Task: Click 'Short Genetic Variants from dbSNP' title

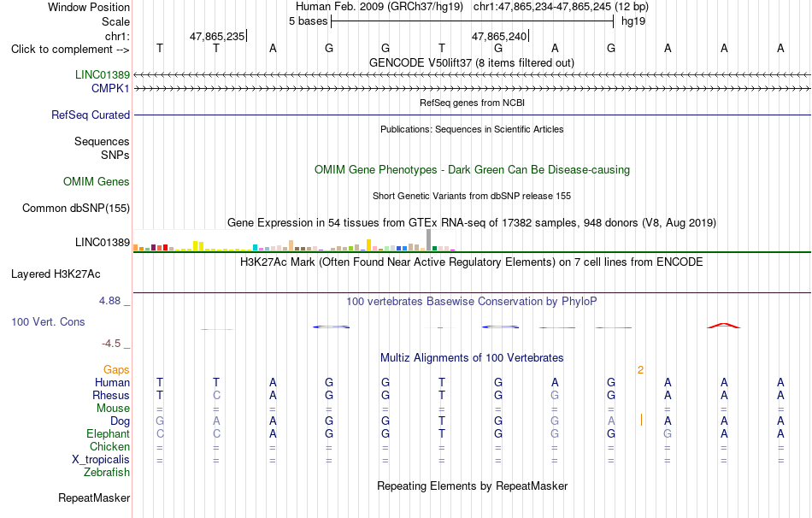Action: pyautogui.click(x=472, y=196)
